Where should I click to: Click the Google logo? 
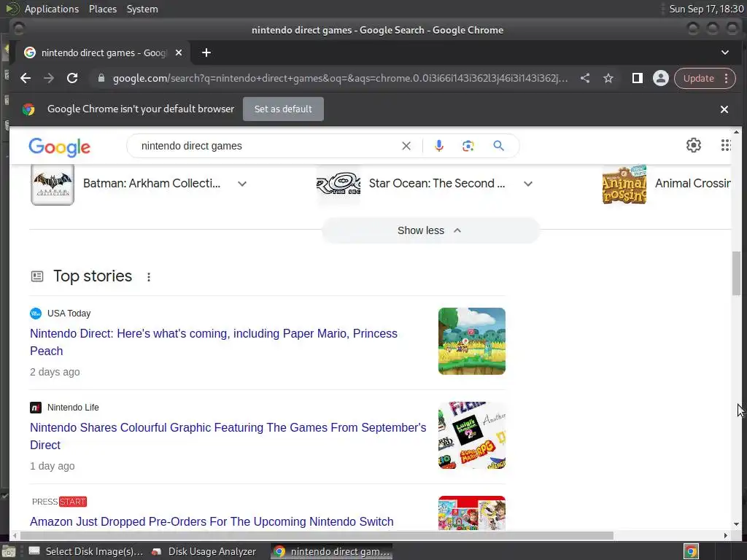[x=60, y=147]
